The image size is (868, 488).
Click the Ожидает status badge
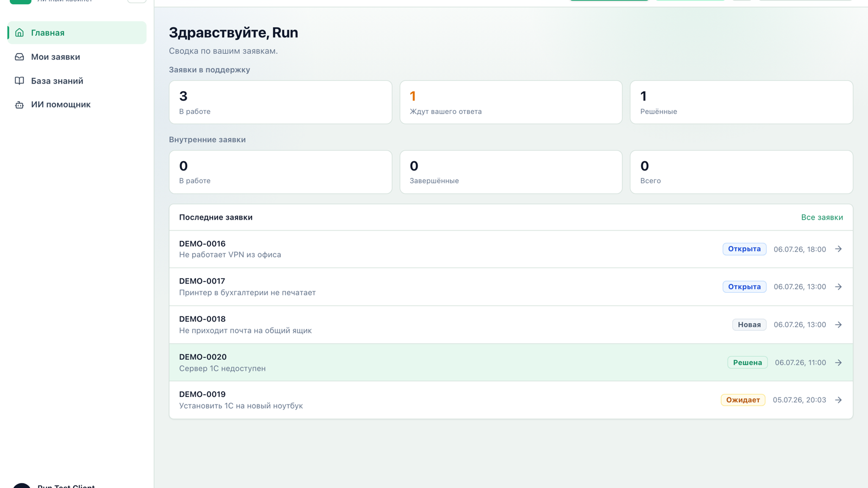(743, 400)
